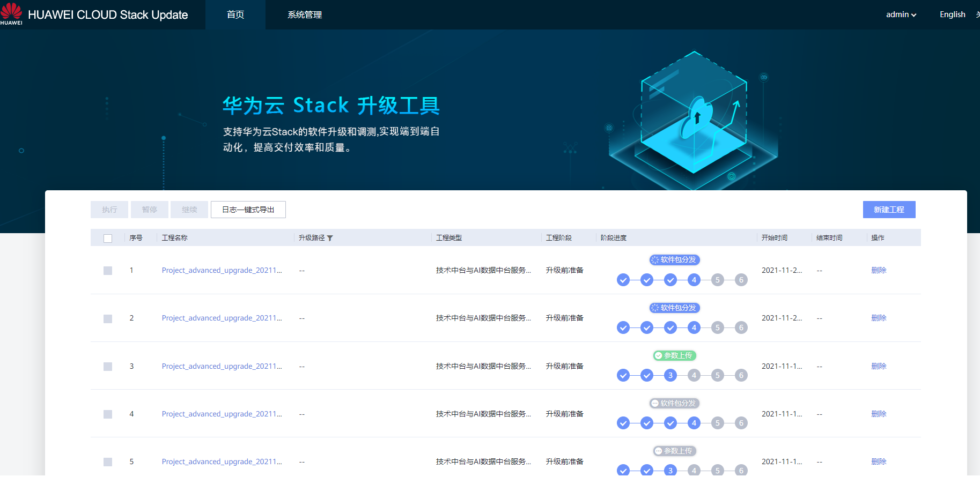Click step 3 checkmark in project row 4

[670, 423]
